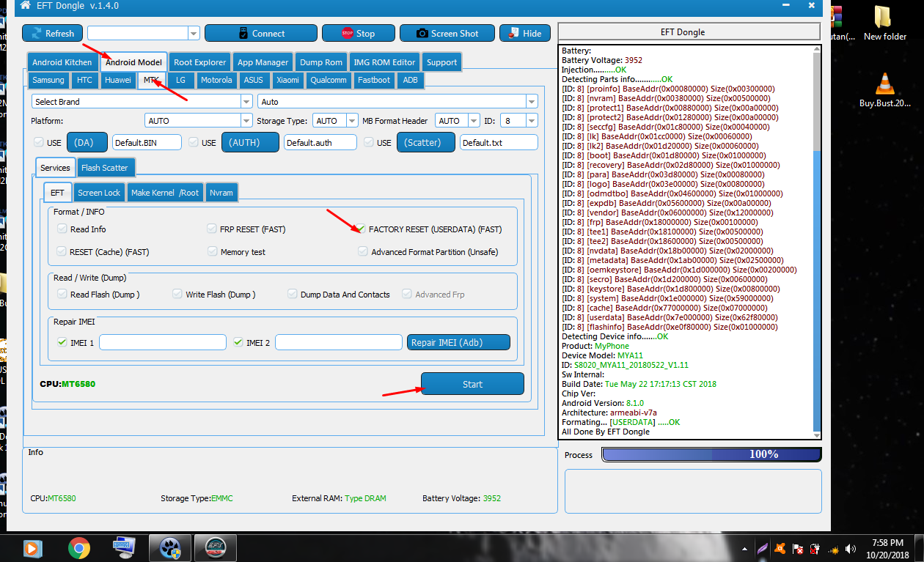Viewport: 924px width, 562px height.
Task: Toggle the USE checkbox next to AUTH
Action: (194, 142)
